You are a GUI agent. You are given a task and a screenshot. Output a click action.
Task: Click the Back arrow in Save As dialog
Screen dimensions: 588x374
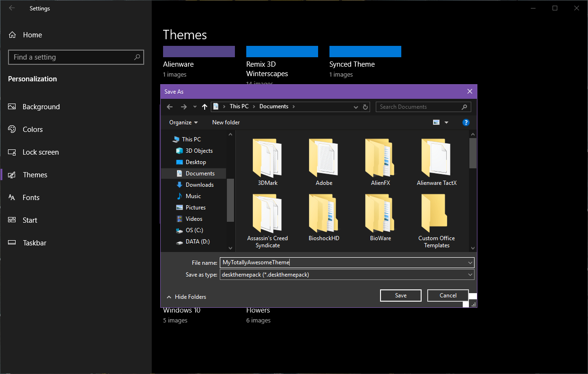pyautogui.click(x=170, y=107)
